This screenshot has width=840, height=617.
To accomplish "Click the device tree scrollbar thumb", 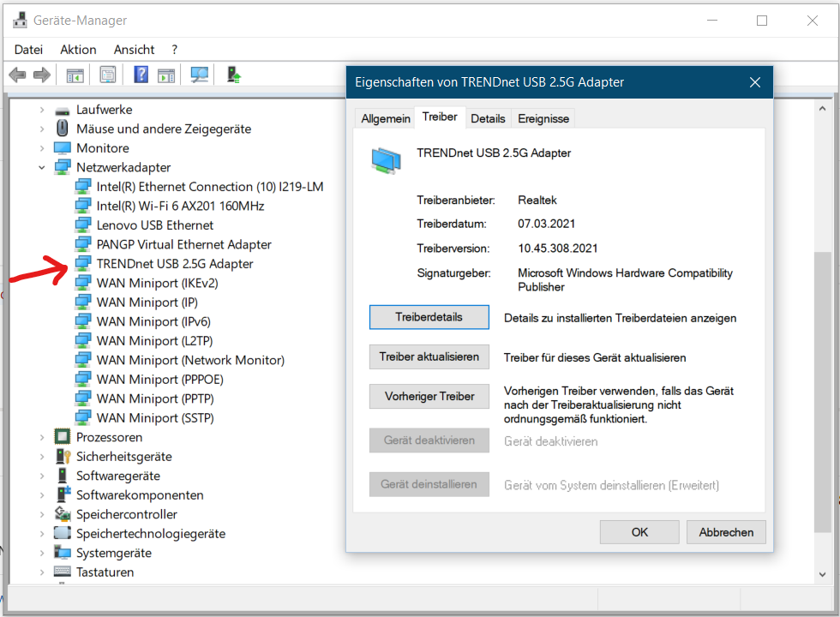I will coord(822,392).
